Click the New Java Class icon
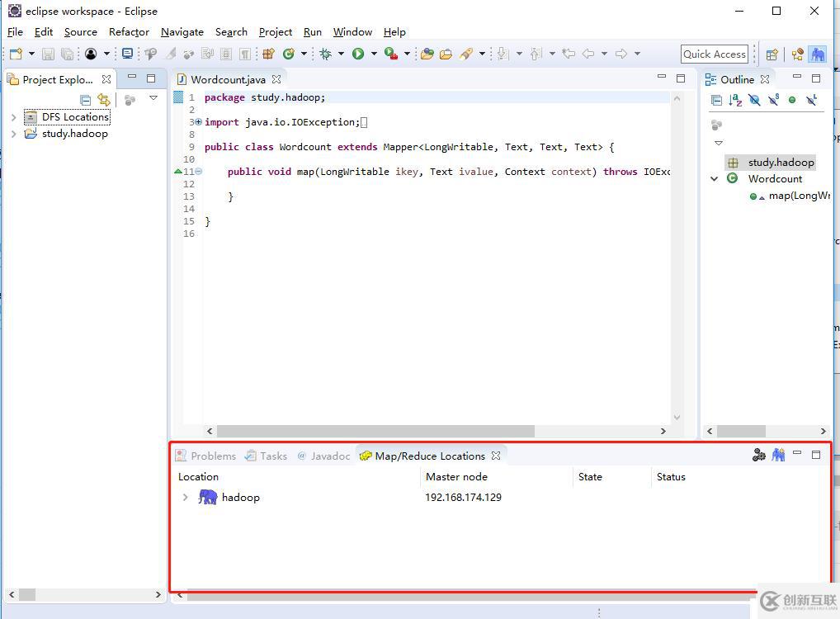This screenshot has height=619, width=840. (x=289, y=54)
